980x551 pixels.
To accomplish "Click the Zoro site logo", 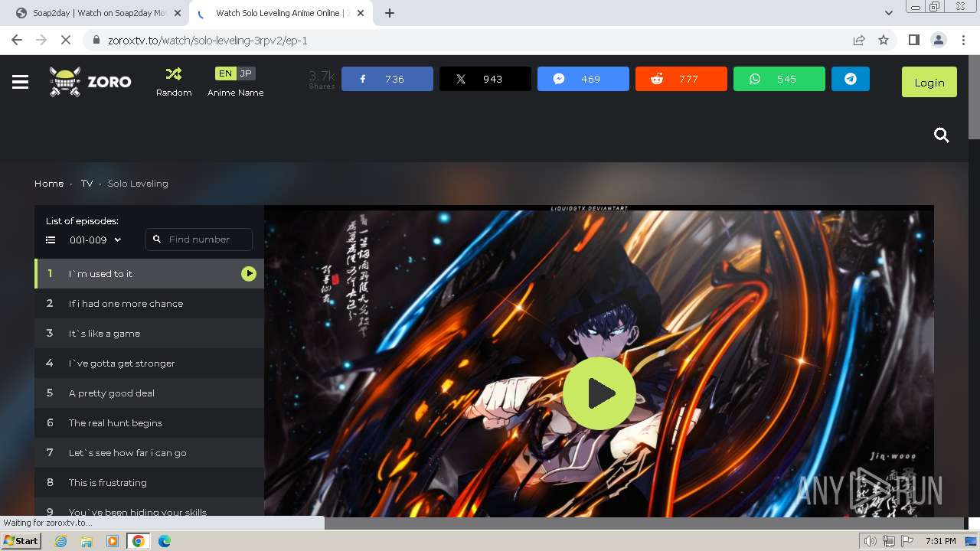I will [x=90, y=82].
